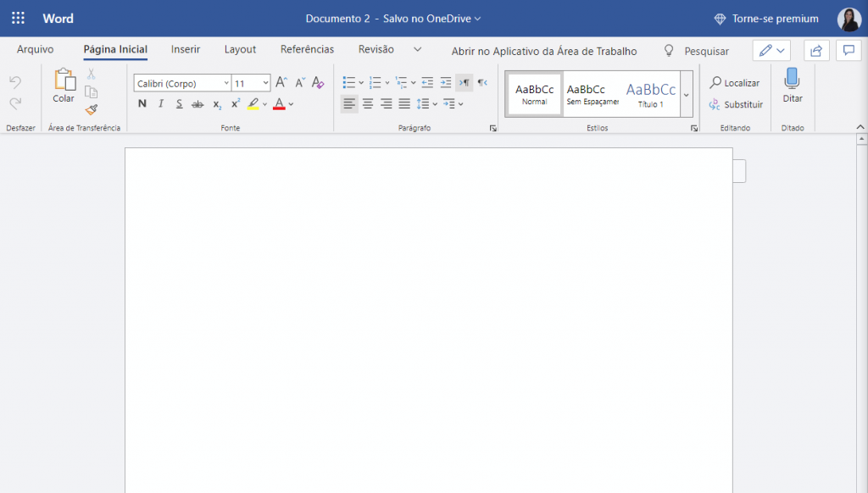Viewport: 868px width, 493px height.
Task: Open the font color dropdown arrow
Action: [289, 103]
